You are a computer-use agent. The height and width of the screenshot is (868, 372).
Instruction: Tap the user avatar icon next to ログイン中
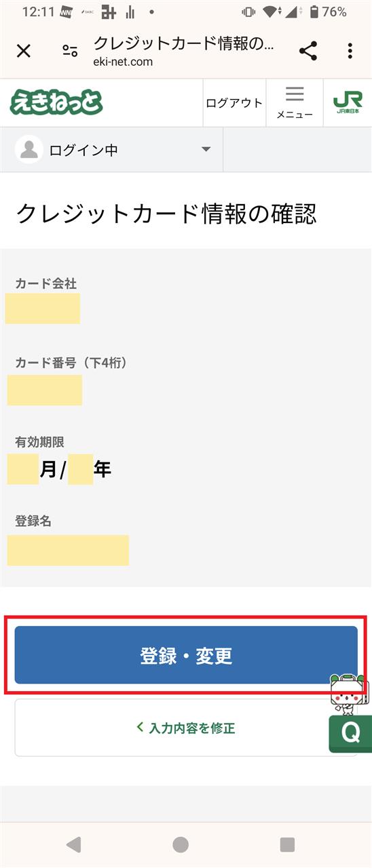coord(29,150)
